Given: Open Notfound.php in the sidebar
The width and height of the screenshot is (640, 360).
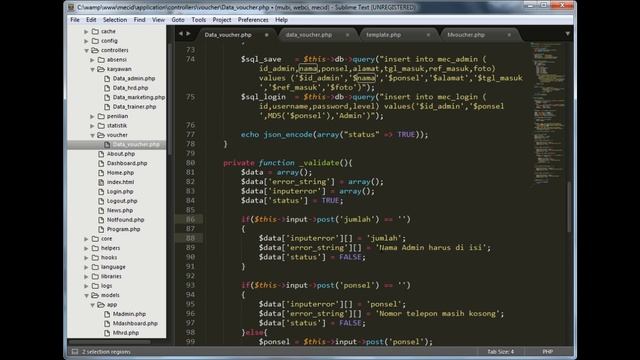Looking at the screenshot, I should [125, 220].
